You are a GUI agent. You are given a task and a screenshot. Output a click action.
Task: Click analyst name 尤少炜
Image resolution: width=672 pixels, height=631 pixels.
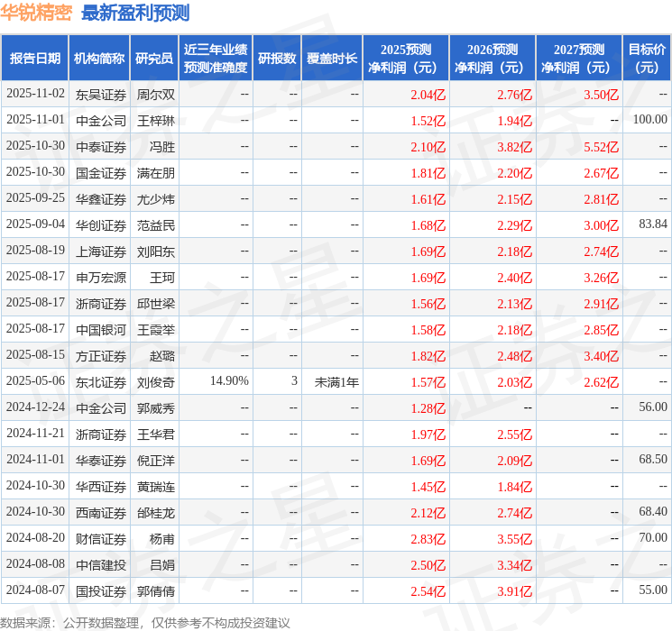(x=156, y=199)
